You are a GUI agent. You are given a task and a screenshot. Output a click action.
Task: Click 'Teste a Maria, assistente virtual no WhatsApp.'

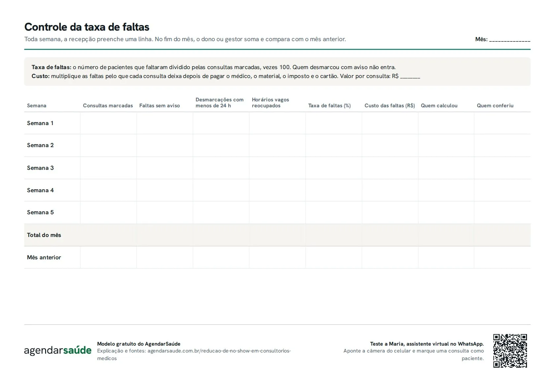[x=427, y=344]
